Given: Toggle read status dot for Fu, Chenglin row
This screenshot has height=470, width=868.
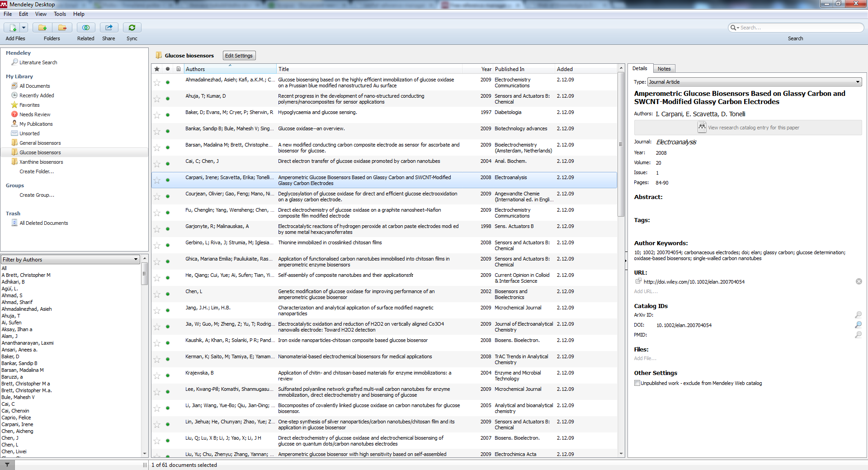Looking at the screenshot, I should pos(168,213).
